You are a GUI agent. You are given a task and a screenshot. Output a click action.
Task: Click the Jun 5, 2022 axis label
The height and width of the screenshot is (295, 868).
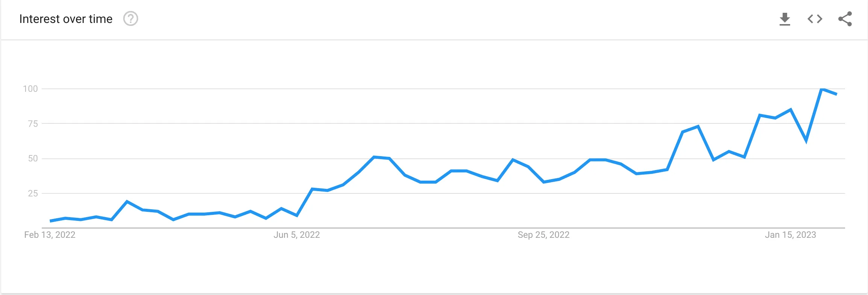(x=296, y=235)
